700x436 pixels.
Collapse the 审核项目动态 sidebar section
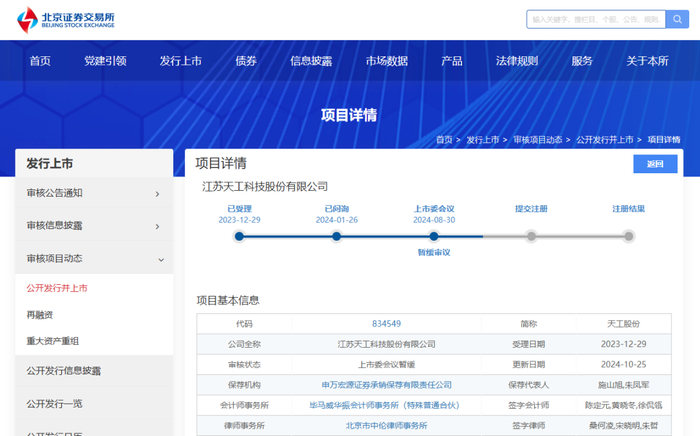[x=94, y=259]
